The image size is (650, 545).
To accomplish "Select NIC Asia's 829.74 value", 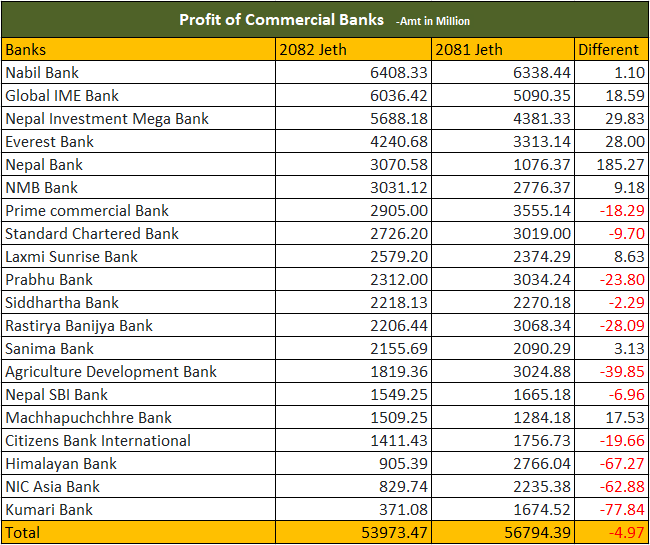I will click(x=354, y=487).
